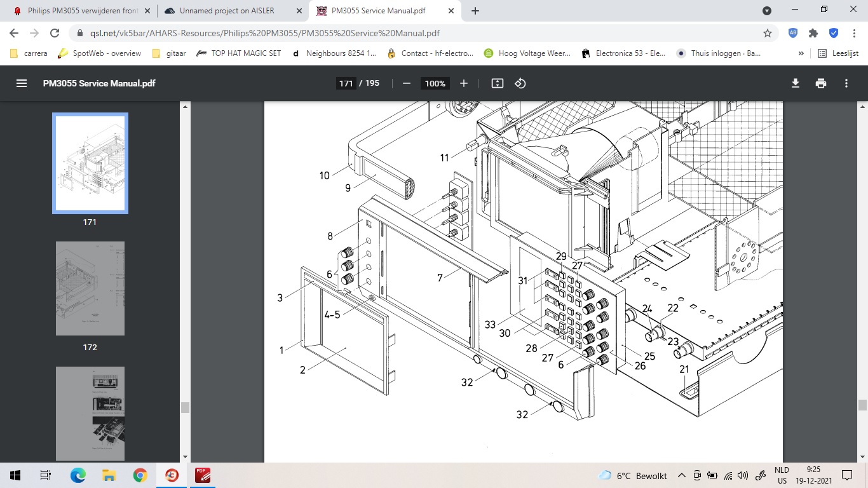Open the PDF viewer more actions menu
Image resolution: width=868 pixels, height=488 pixels.
pos(846,83)
